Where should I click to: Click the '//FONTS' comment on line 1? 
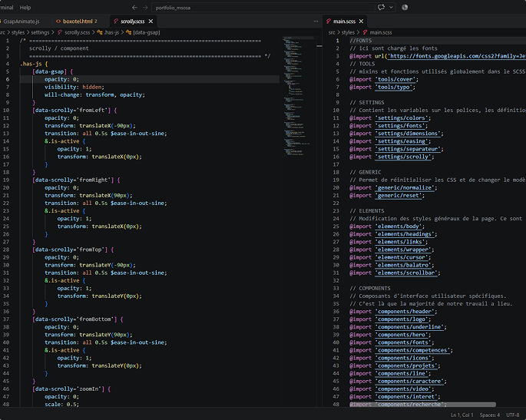click(x=361, y=40)
